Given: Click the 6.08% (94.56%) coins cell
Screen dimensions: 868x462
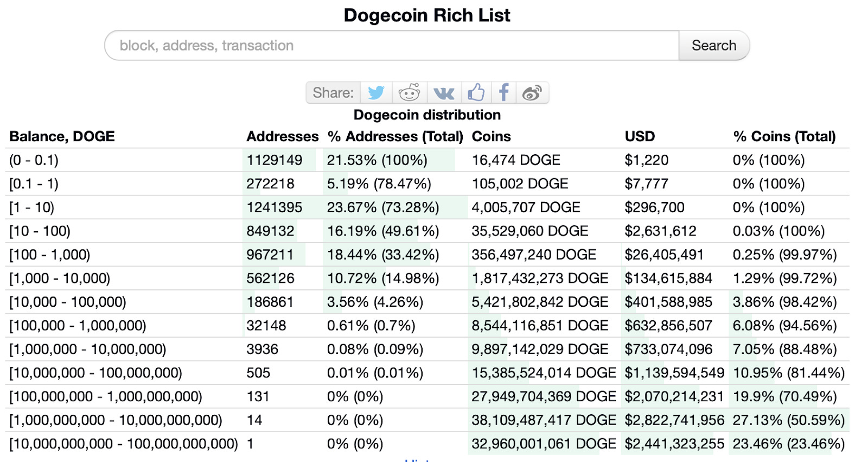Looking at the screenshot, I should (x=784, y=326).
